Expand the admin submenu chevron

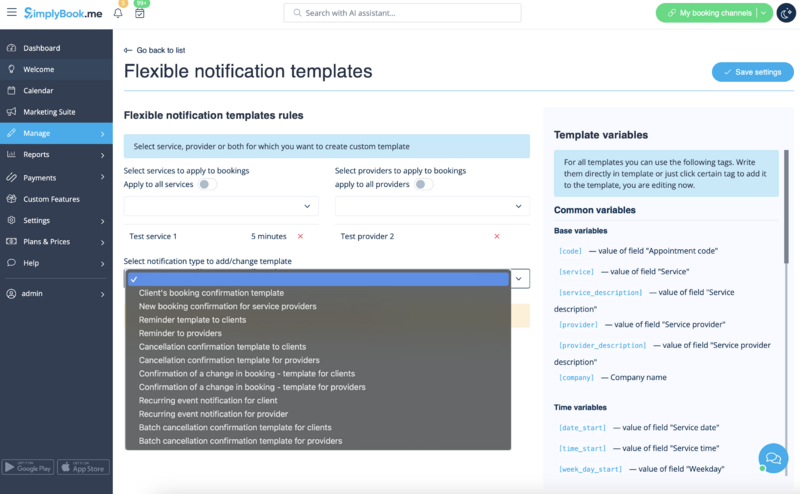(103, 294)
